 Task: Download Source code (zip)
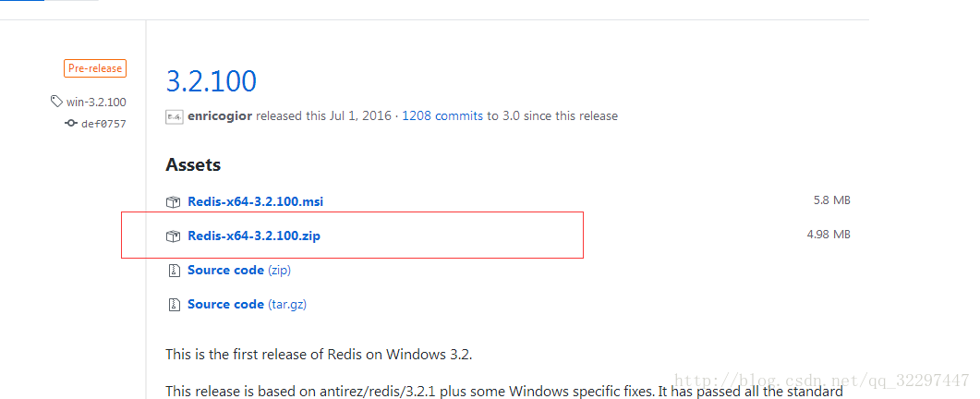pos(239,271)
